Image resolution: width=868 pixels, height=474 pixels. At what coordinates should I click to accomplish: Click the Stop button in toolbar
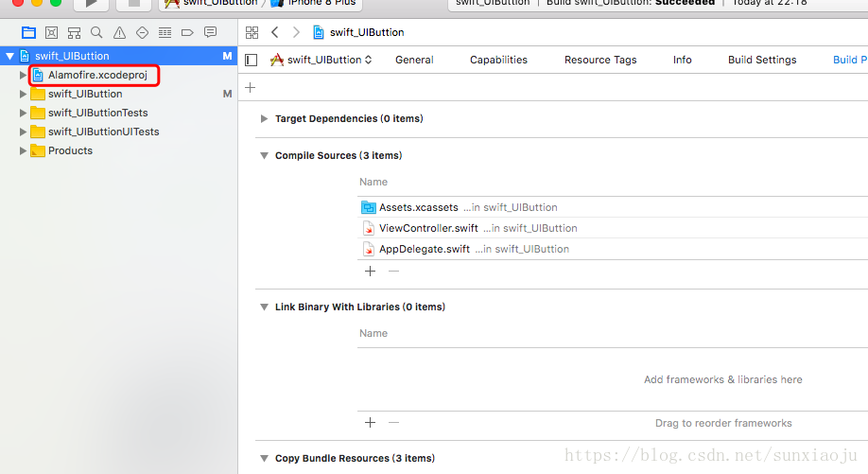[134, 4]
